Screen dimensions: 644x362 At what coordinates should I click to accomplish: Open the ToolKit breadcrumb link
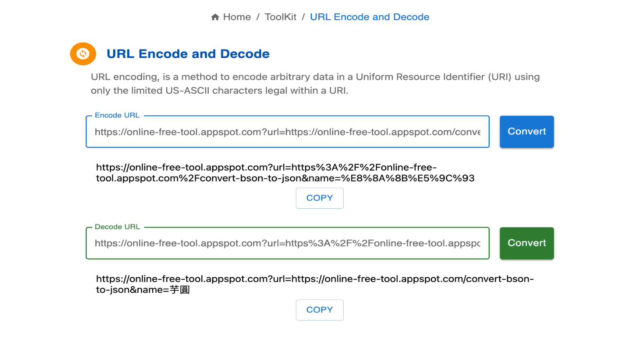coord(280,17)
